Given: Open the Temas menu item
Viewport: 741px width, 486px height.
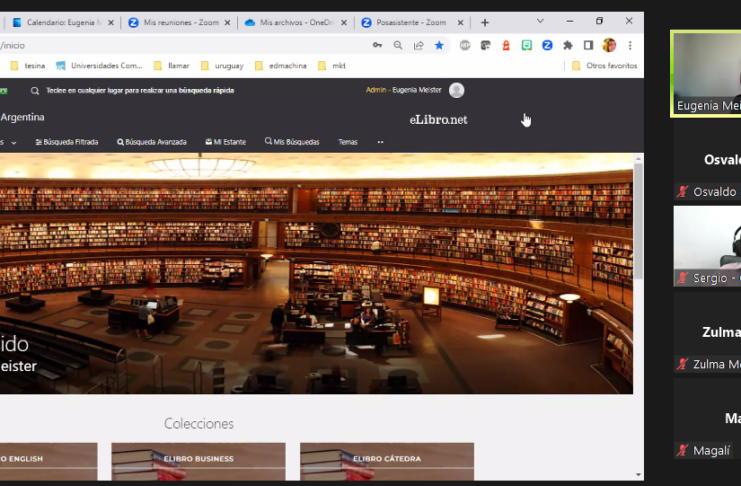Looking at the screenshot, I should [348, 142].
